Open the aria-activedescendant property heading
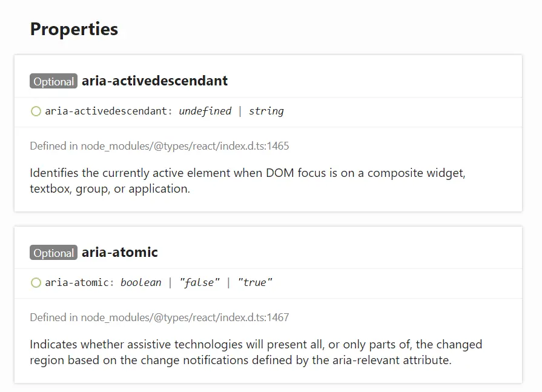542x392 pixels. tap(154, 81)
